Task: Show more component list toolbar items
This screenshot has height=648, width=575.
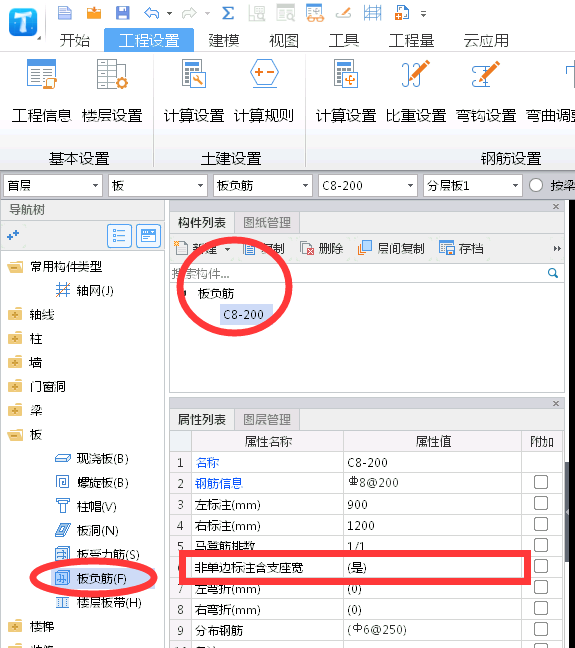Action: click(557, 248)
